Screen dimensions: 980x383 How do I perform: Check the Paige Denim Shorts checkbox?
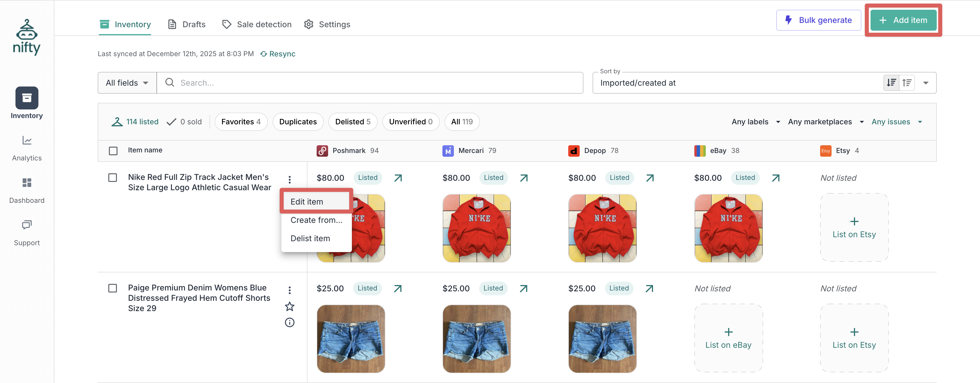tap(113, 288)
